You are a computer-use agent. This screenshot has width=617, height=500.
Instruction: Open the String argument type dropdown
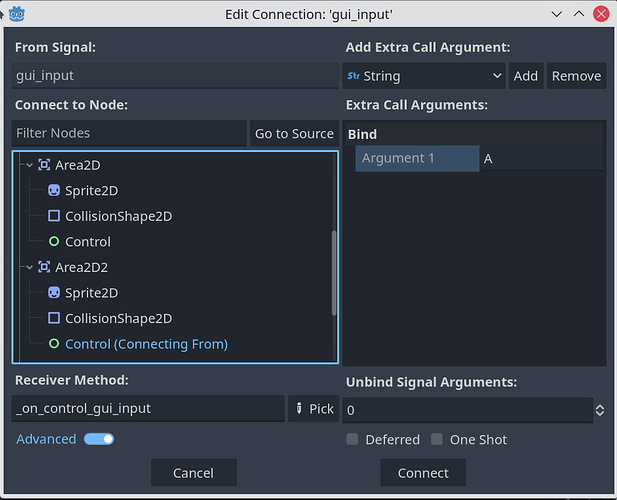425,76
